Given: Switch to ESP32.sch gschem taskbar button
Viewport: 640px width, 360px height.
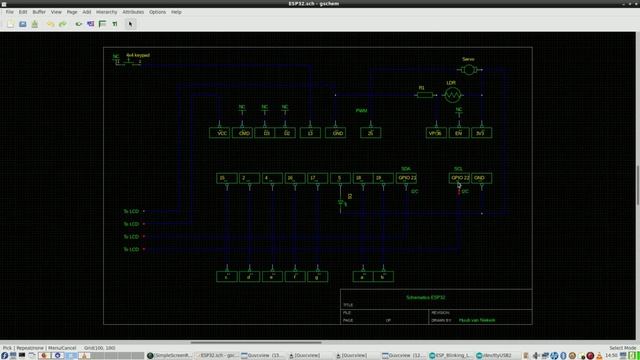Looking at the screenshot, I should (x=216, y=356).
